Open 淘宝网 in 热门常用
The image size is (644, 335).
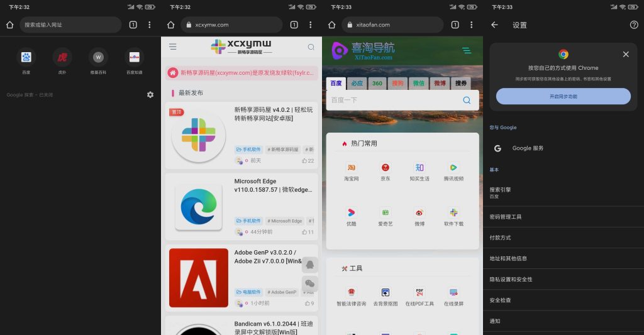pos(351,172)
